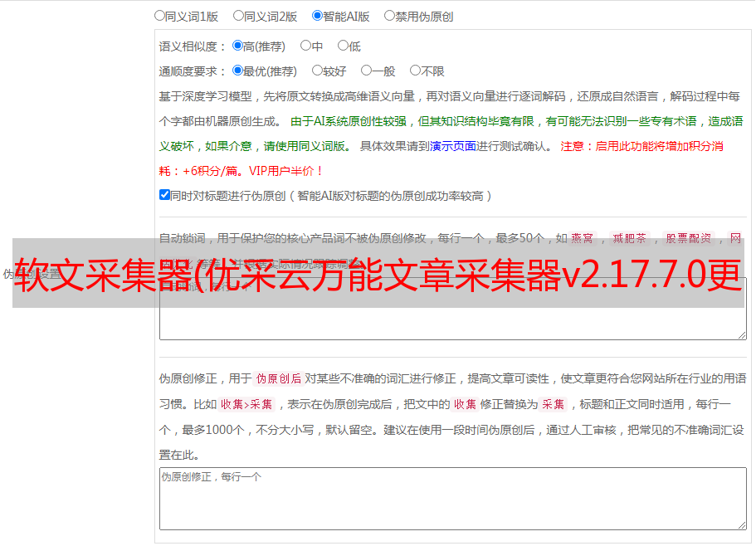Choose the 智能AI版 radio option
The image size is (756, 546).
(x=317, y=16)
